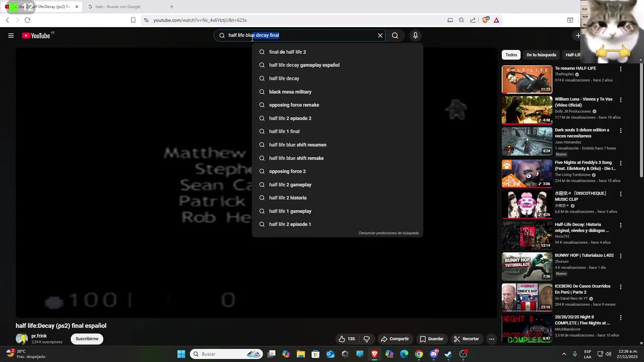Bookmark this page via bookmark icon
This screenshot has height=362, width=644.
133,20
